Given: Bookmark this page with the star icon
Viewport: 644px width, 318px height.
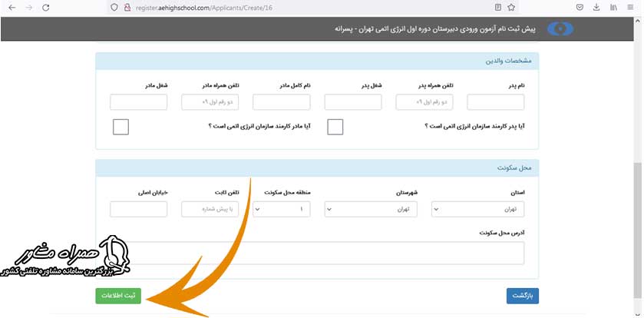Looking at the screenshot, I should 512,7.
